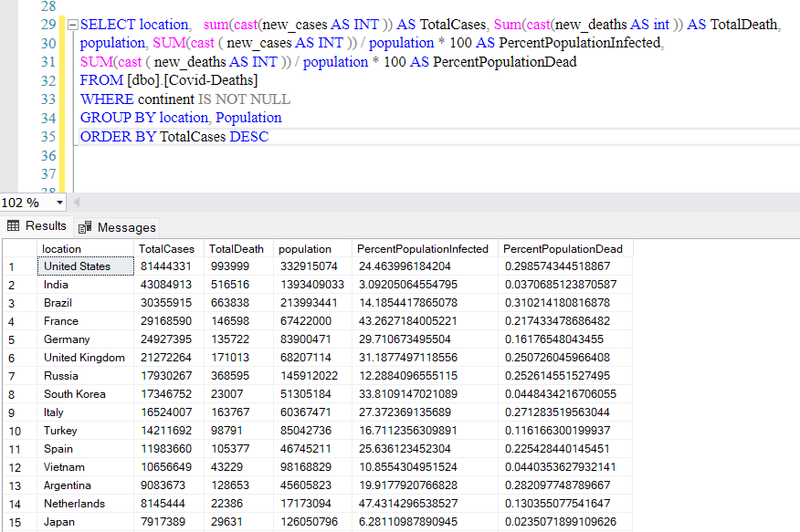The height and width of the screenshot is (532, 800).
Task: Collapse the SQL statement using the minus box
Action: click(x=74, y=25)
